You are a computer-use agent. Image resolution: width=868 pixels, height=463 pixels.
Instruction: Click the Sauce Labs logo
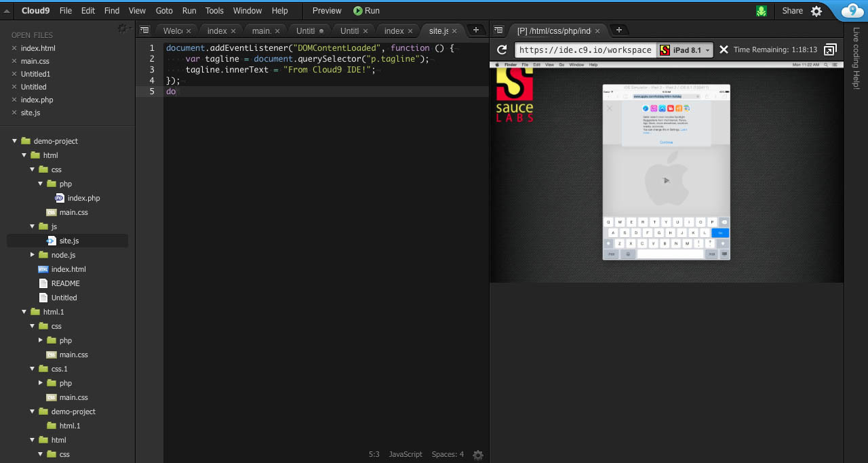515,94
